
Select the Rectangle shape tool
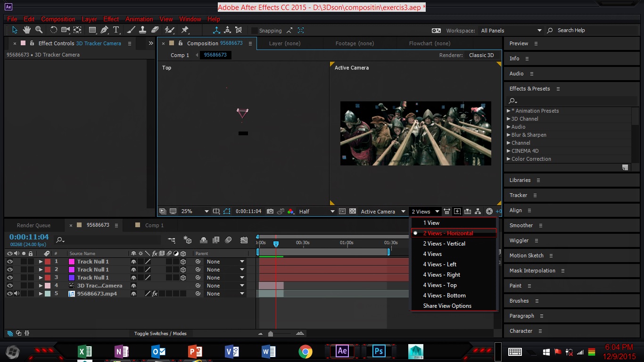coord(93,30)
